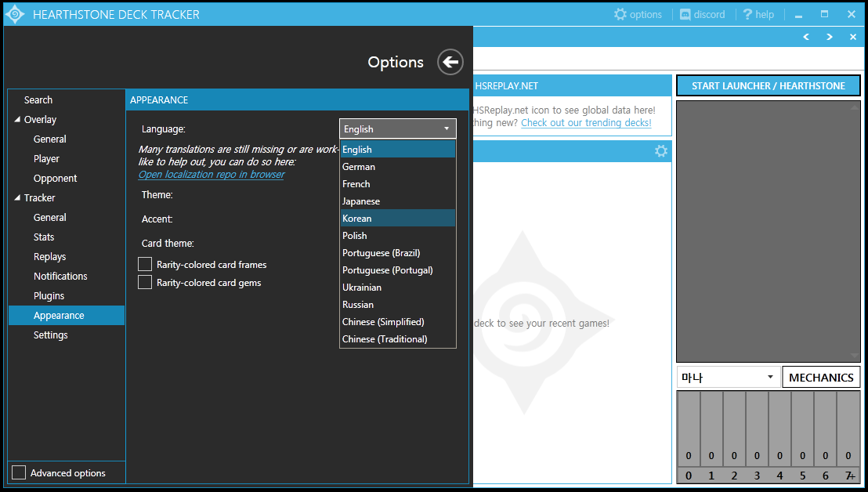Click the left chevron in secondary bar

[x=806, y=37]
